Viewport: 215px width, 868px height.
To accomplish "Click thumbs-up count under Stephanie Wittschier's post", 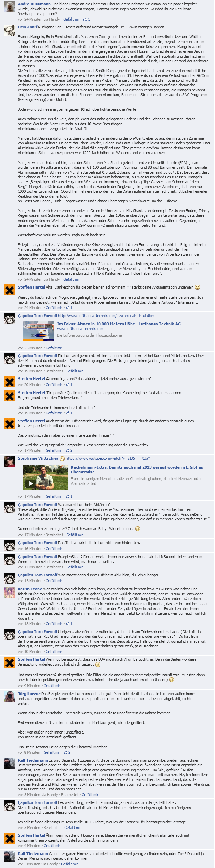I will (x=69, y=496).
